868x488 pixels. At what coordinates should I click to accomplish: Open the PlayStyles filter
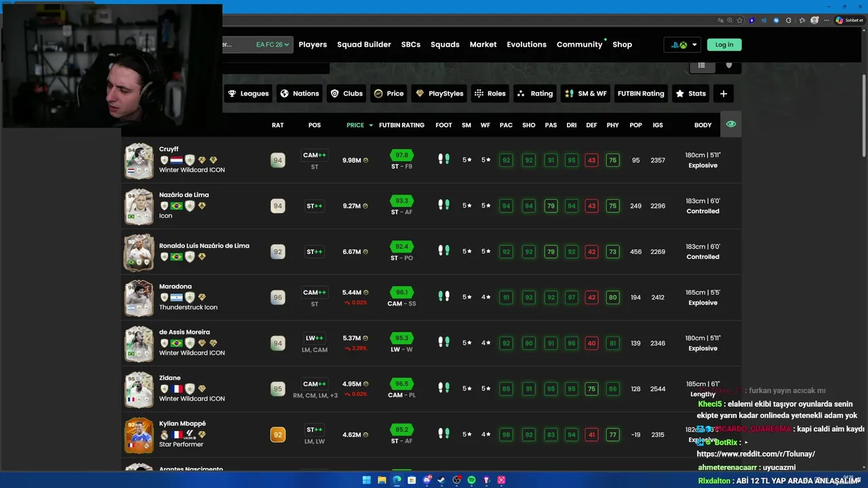[439, 94]
